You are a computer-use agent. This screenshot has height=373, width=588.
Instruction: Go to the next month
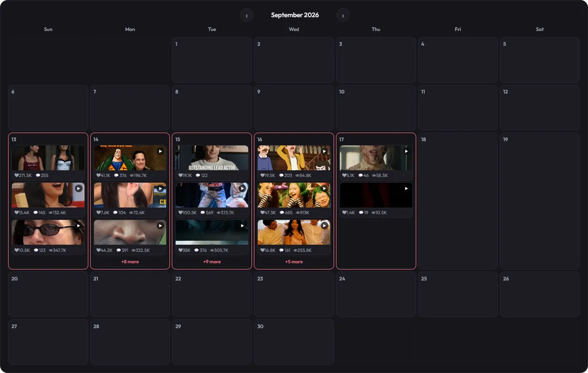343,15
